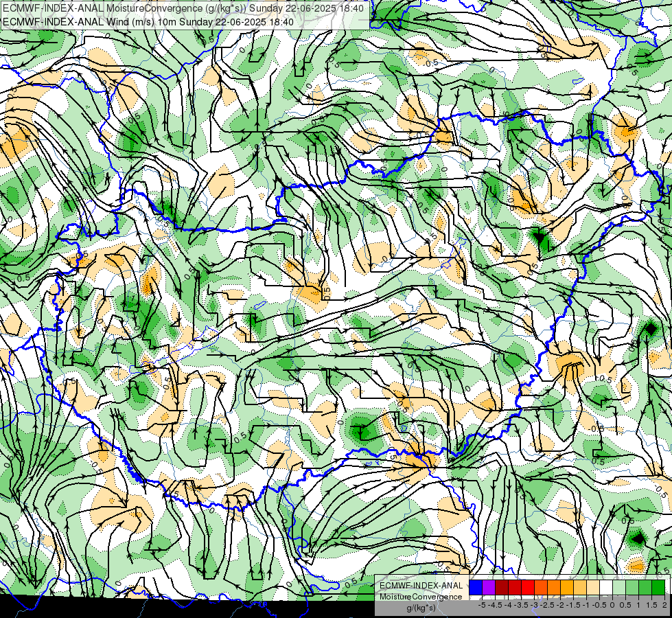Click the bright red swatch between -3.5 and -3
672x618 pixels.
click(528, 588)
